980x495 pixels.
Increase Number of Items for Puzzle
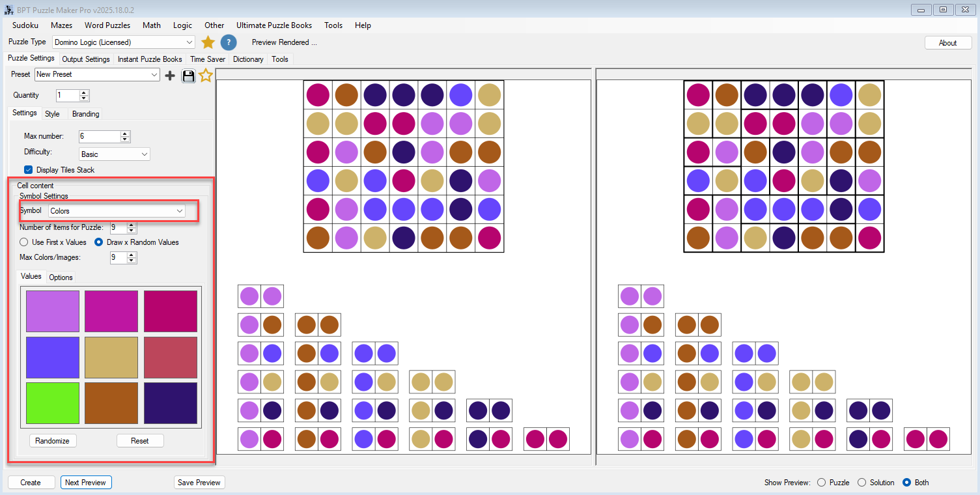pyautogui.click(x=131, y=225)
